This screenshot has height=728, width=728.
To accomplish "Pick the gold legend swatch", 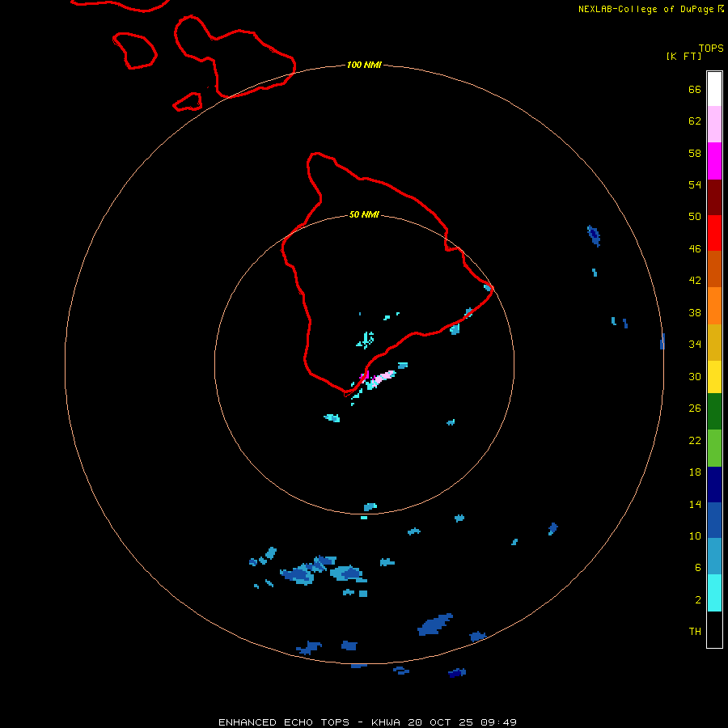I will [714, 343].
